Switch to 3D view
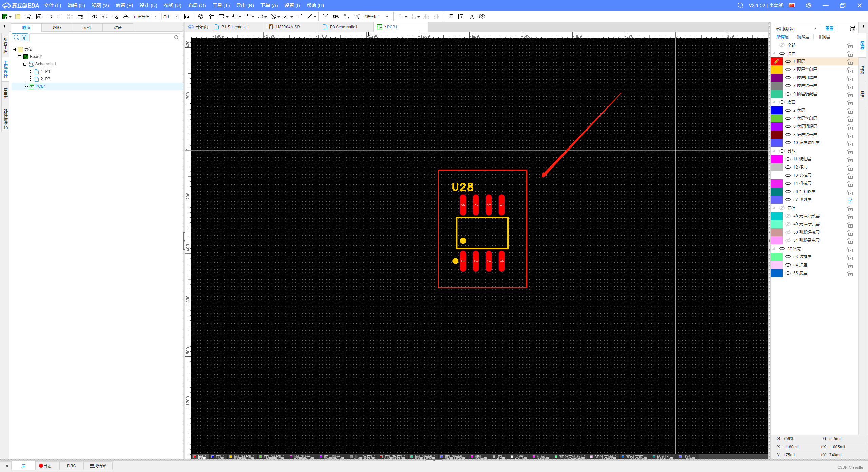Image resolution: width=868 pixels, height=472 pixels. tap(105, 16)
